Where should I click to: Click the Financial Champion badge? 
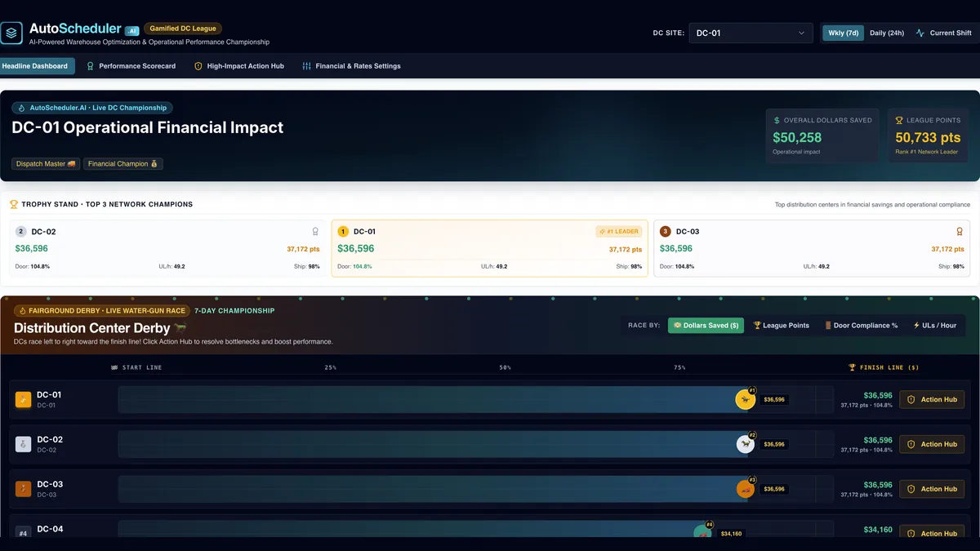click(123, 164)
